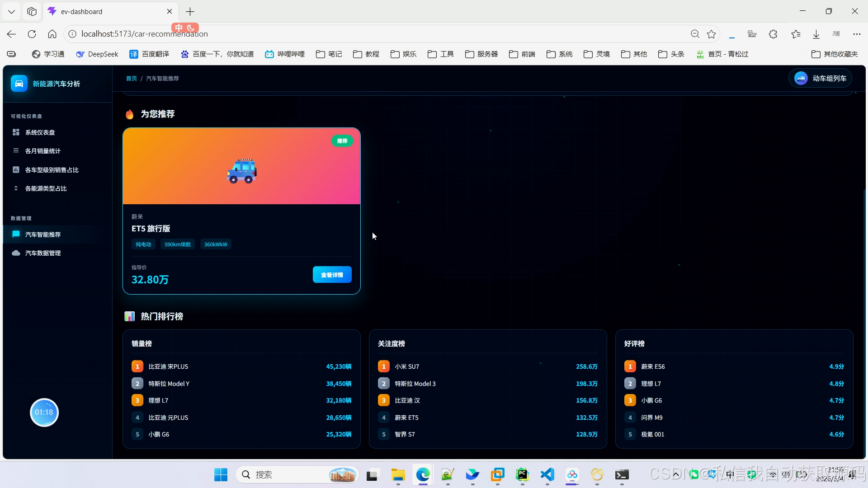Open the tab search dropdown arrow

(x=12, y=11)
